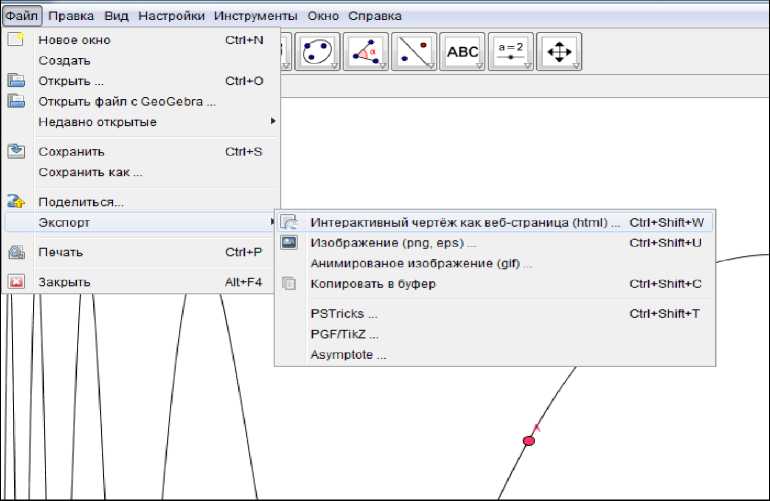770x501 pixels.
Task: Open the move view tool's dropdown arrow
Action: pyautogui.click(x=577, y=66)
